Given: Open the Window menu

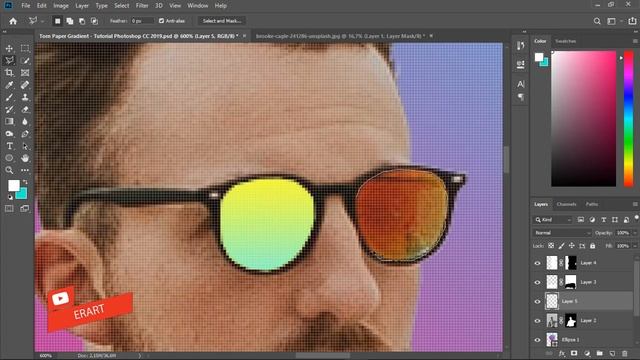Looking at the screenshot, I should [x=198, y=6].
